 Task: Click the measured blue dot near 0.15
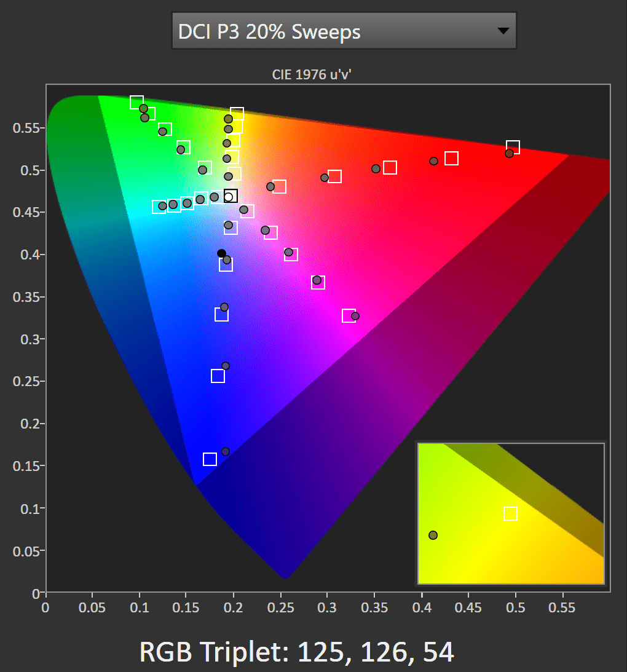226,451
